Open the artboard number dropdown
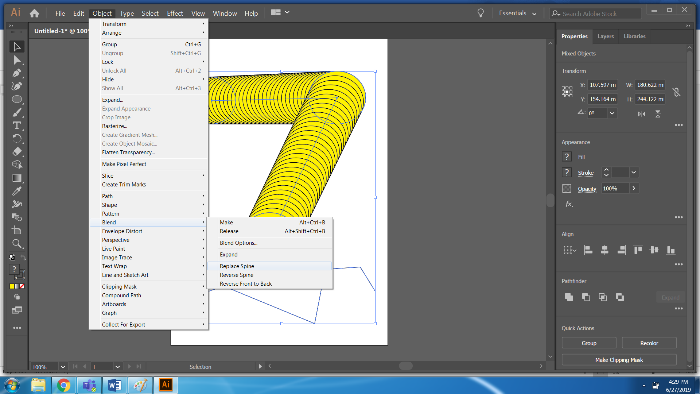Image resolution: width=700 pixels, height=394 pixels. click(x=117, y=367)
